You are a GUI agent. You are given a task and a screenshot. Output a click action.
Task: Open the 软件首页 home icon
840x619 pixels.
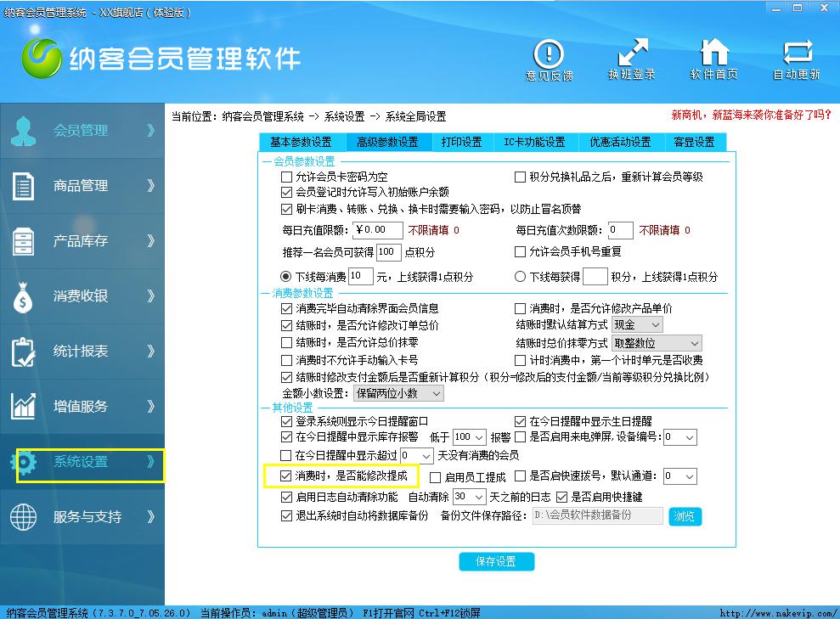[713, 56]
